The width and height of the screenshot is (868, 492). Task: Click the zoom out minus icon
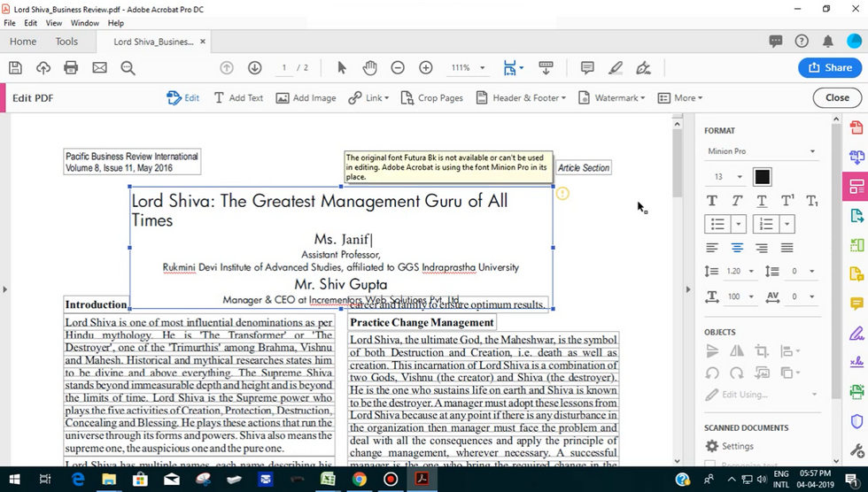pos(398,68)
